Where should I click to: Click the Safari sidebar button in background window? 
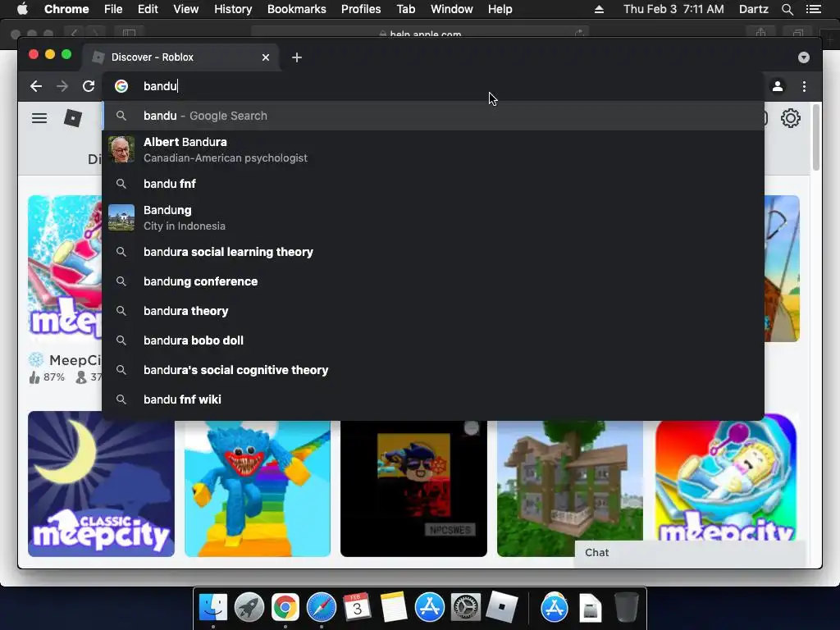129,34
